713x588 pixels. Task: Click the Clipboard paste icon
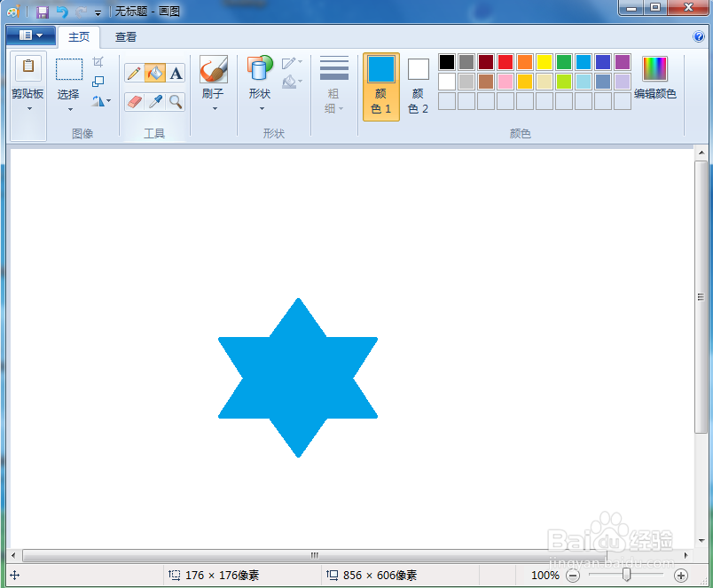tap(28, 67)
